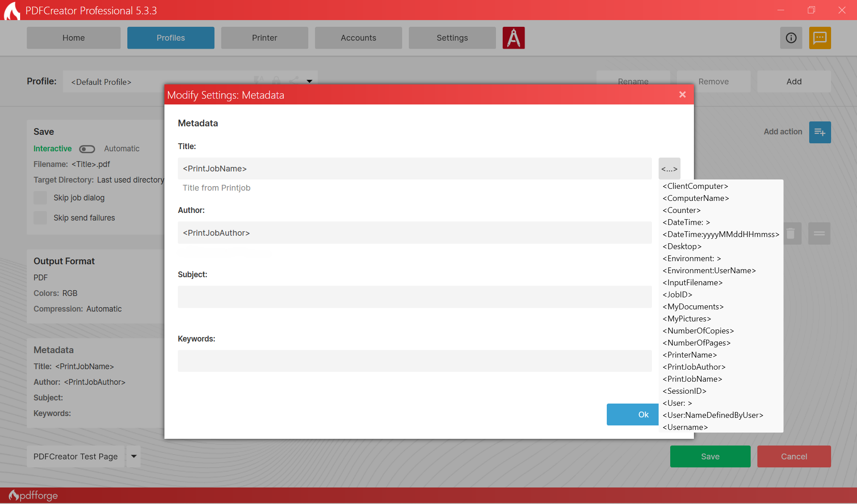
Task: Expand the Profile dropdown arrow
Action: (309, 81)
